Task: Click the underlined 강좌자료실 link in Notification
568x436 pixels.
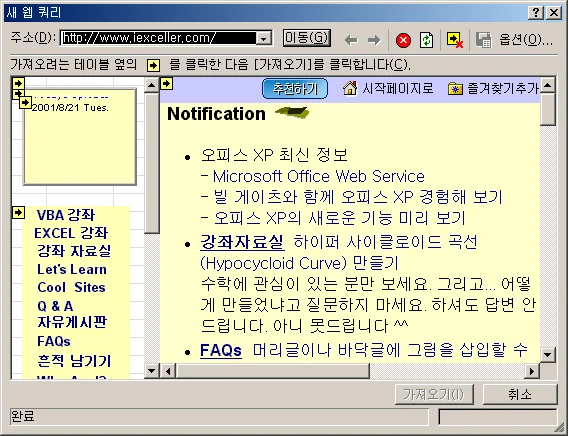Action: coord(242,242)
